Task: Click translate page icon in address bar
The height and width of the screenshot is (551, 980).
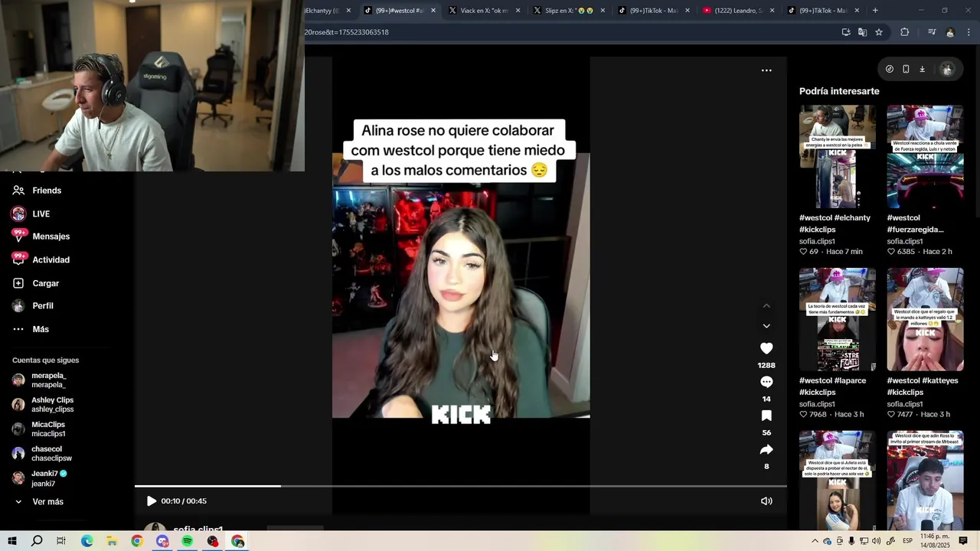Action: pos(862,32)
